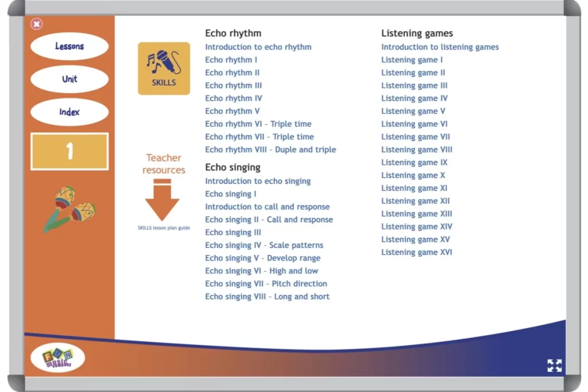Viewport: 588px width, 392px height.
Task: Open the Unit menu button
Action: point(69,79)
